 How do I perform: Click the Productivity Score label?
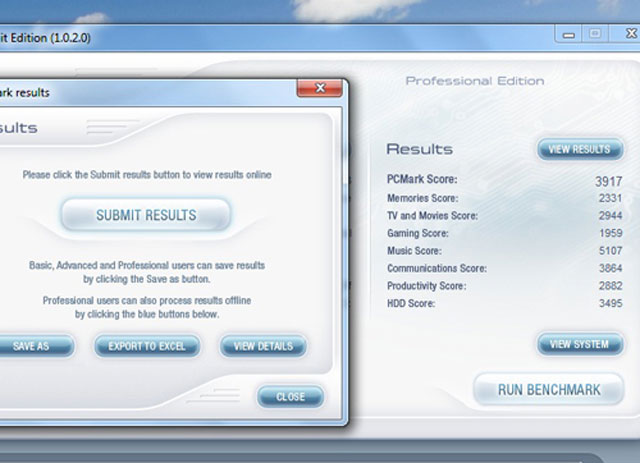427,286
